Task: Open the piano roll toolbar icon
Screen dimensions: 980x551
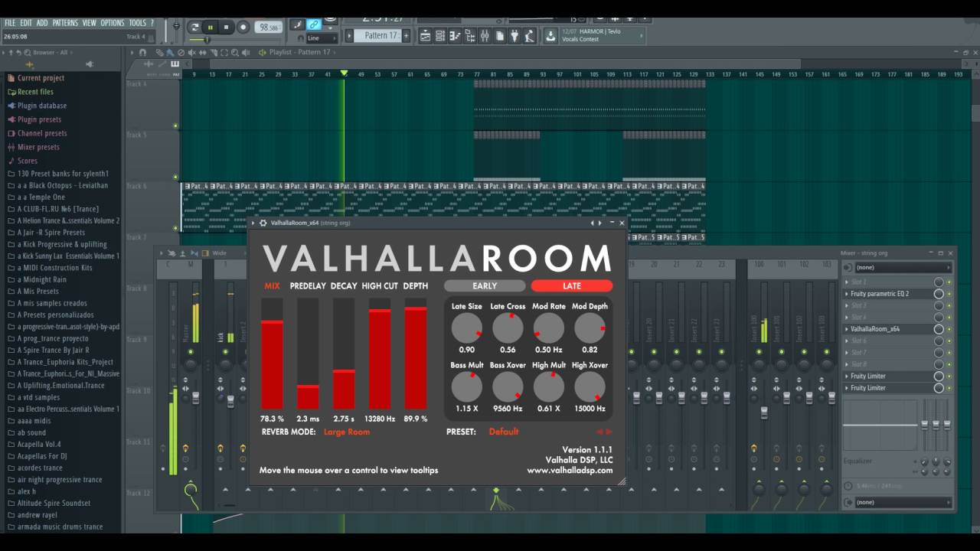Action: [455, 35]
